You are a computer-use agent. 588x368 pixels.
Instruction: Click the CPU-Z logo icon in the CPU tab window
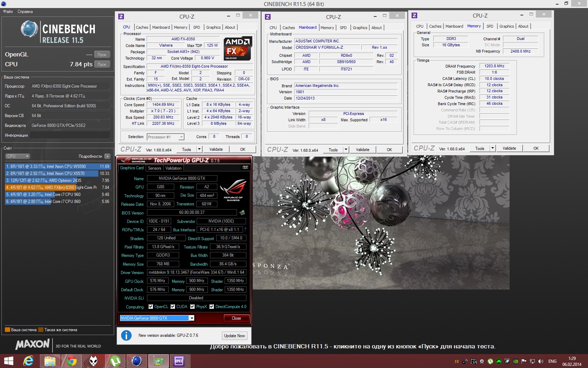(x=121, y=16)
